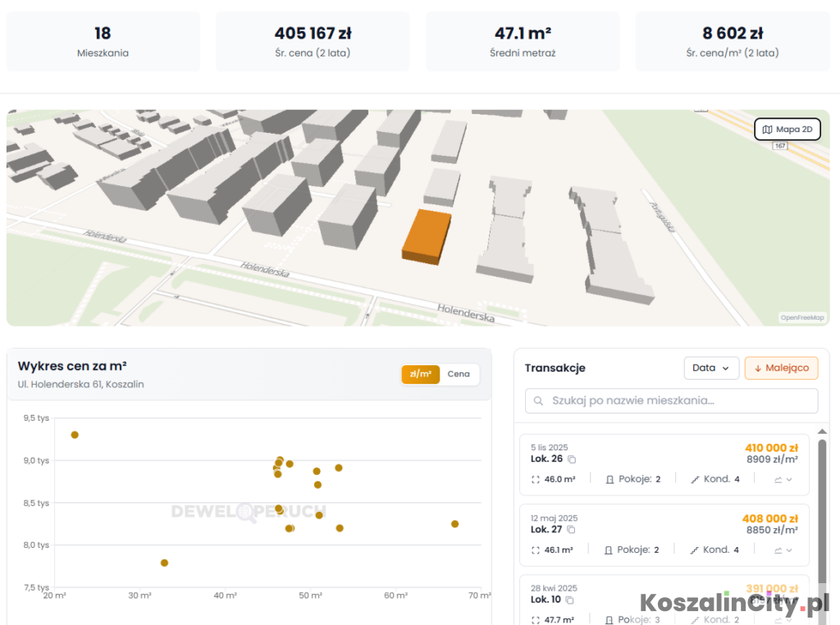
Task: Toggle sort order with the Malejąco button
Action: (781, 368)
